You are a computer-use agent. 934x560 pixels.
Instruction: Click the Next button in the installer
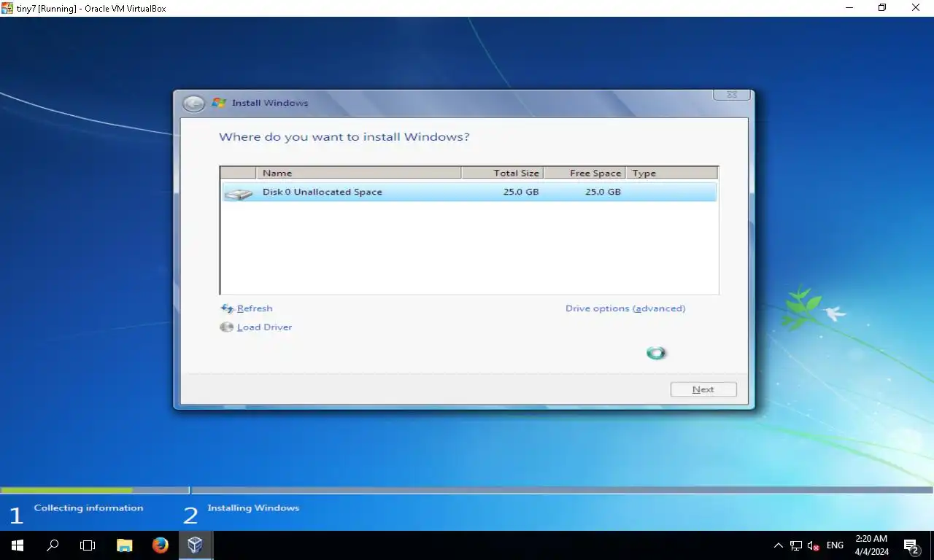click(703, 389)
